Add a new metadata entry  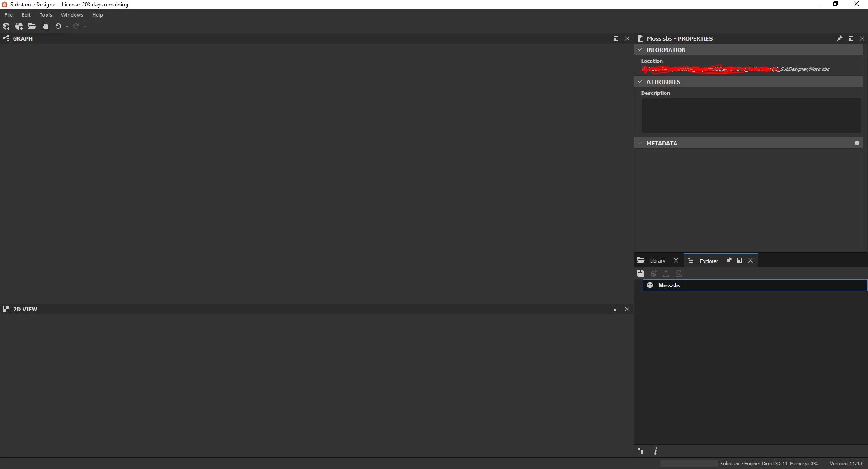(x=857, y=143)
